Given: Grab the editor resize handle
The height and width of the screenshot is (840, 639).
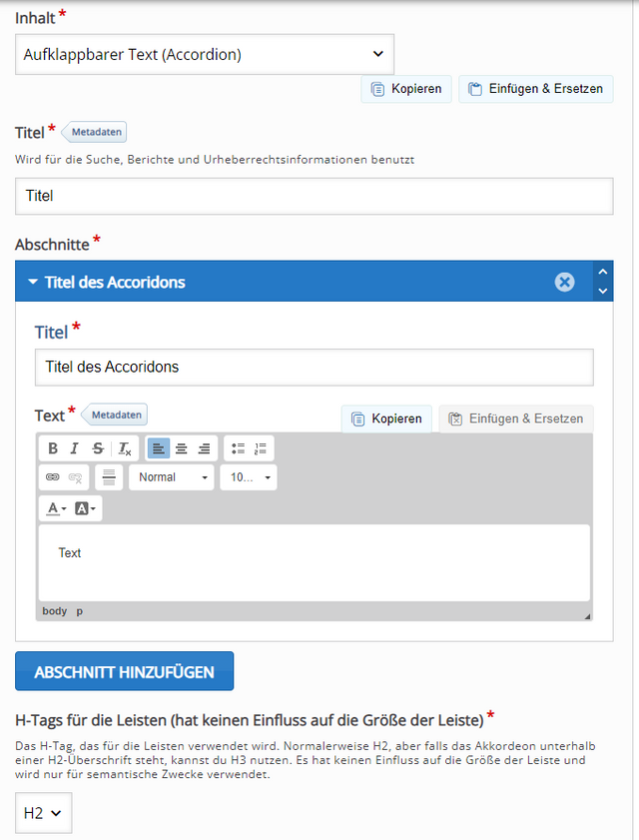Looking at the screenshot, I should (587, 616).
